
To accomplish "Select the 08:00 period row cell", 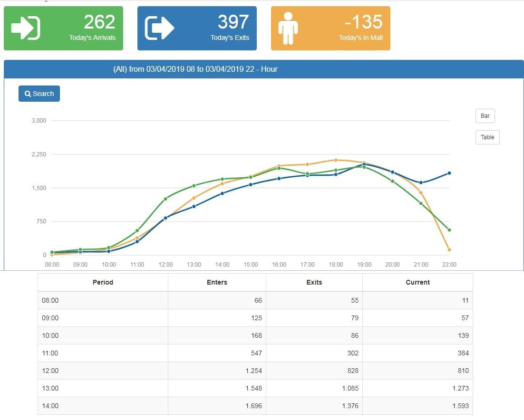I will 103,300.
